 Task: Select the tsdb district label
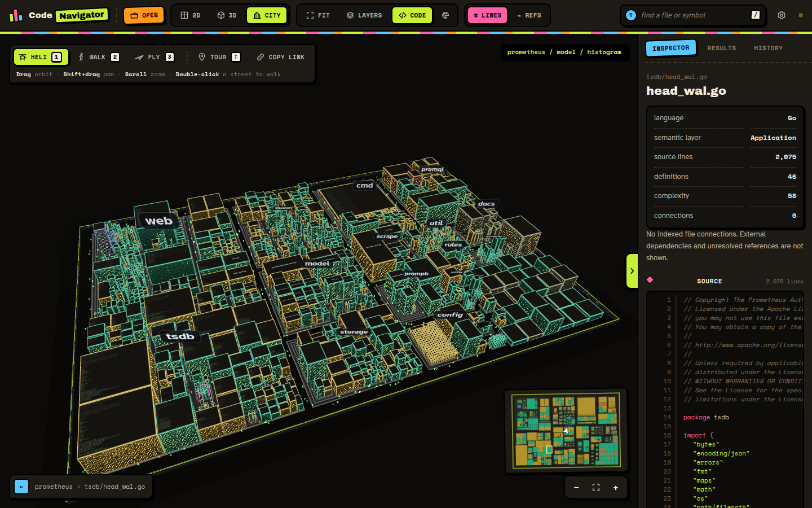(x=180, y=336)
